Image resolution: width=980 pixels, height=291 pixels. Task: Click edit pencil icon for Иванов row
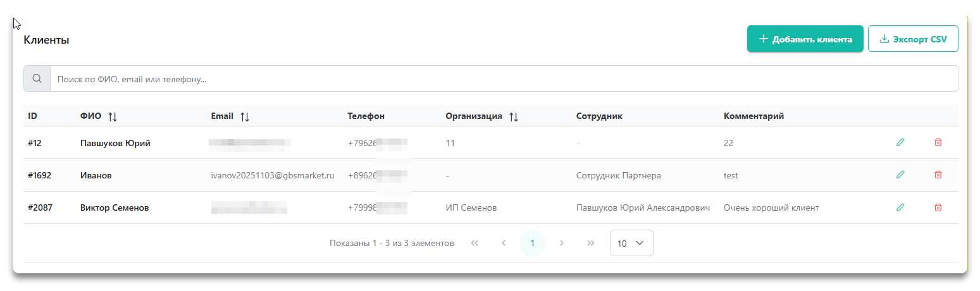coord(900,175)
